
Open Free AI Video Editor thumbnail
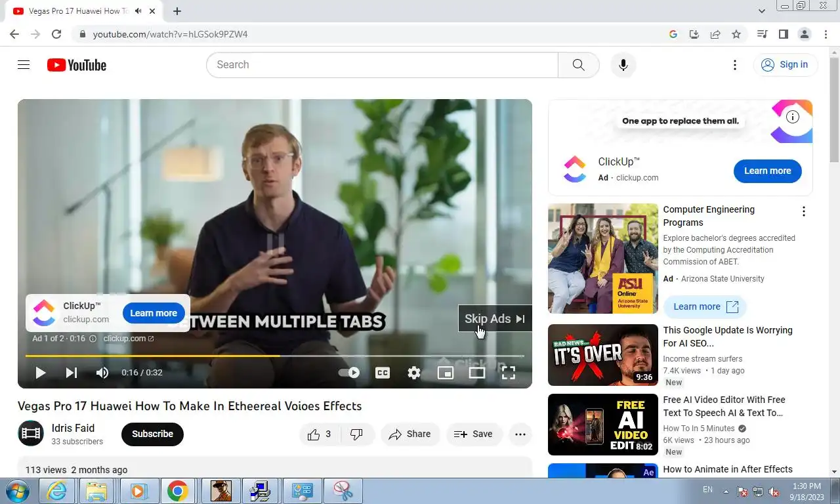tap(603, 425)
